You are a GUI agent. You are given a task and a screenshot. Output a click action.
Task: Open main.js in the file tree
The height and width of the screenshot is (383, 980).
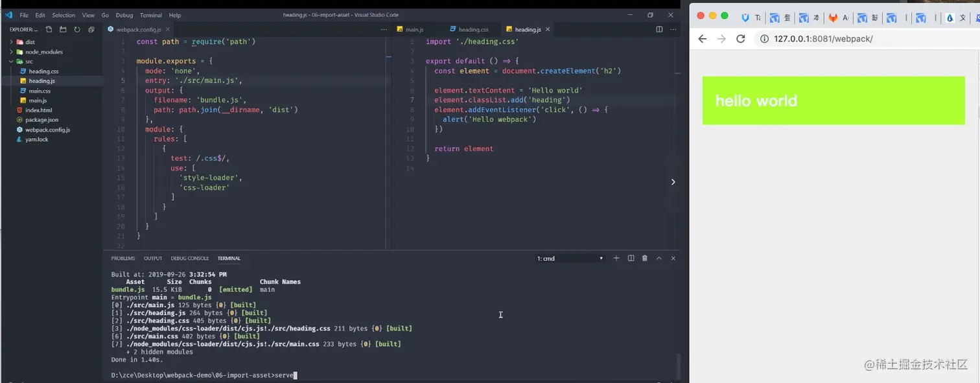tap(38, 100)
